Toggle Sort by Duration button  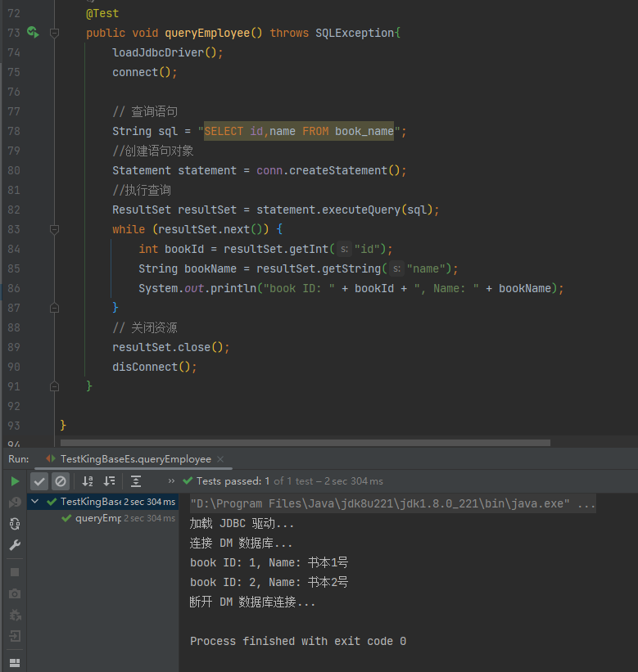point(109,481)
